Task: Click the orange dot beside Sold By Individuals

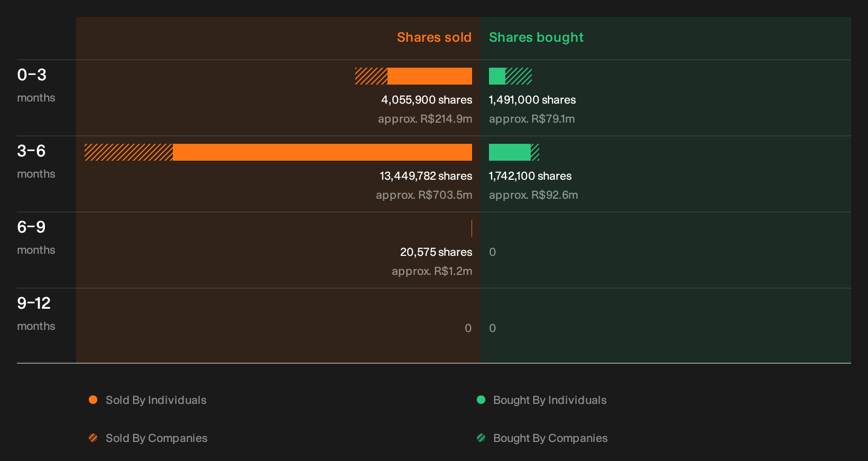Action: tap(93, 400)
